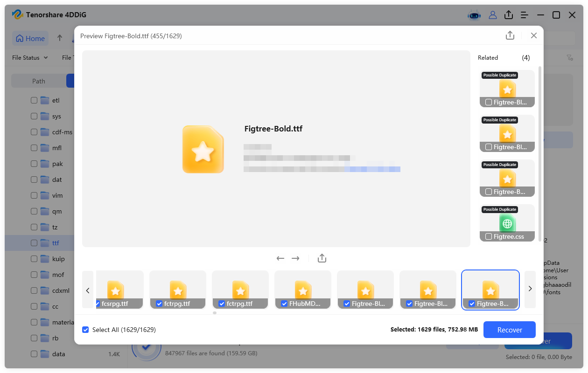The image size is (588, 373).
Task: Click the filter funnel icon in main window
Action: pyautogui.click(x=570, y=58)
